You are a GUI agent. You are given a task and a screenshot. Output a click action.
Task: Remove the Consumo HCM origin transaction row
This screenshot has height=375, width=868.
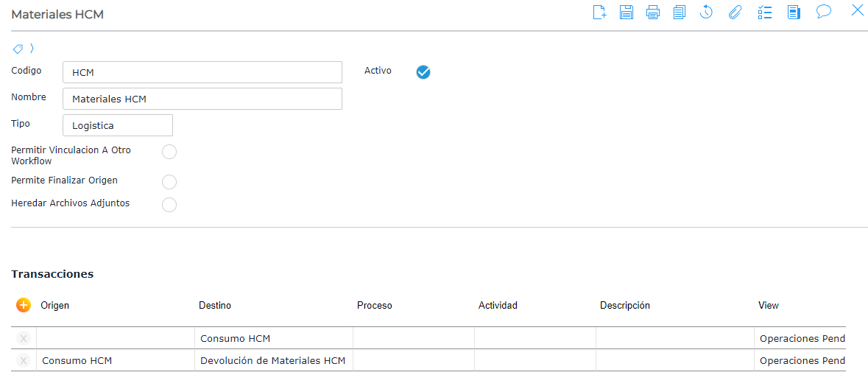(x=24, y=361)
